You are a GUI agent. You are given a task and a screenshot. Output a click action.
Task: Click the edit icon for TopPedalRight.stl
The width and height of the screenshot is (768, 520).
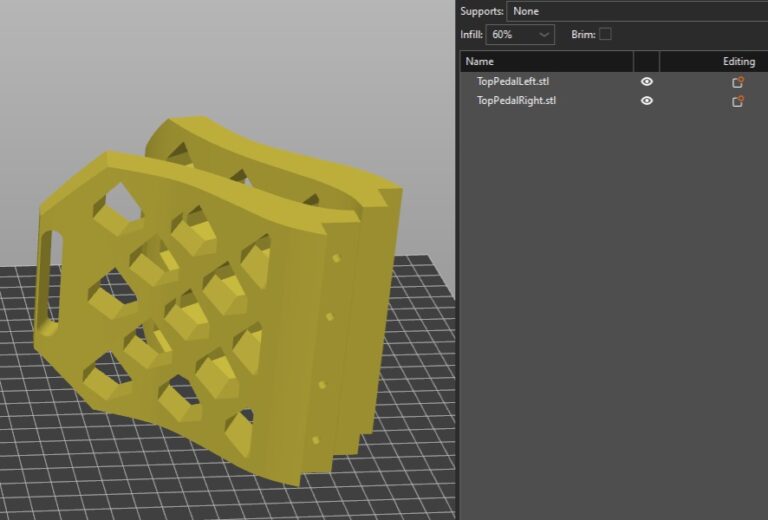(738, 101)
